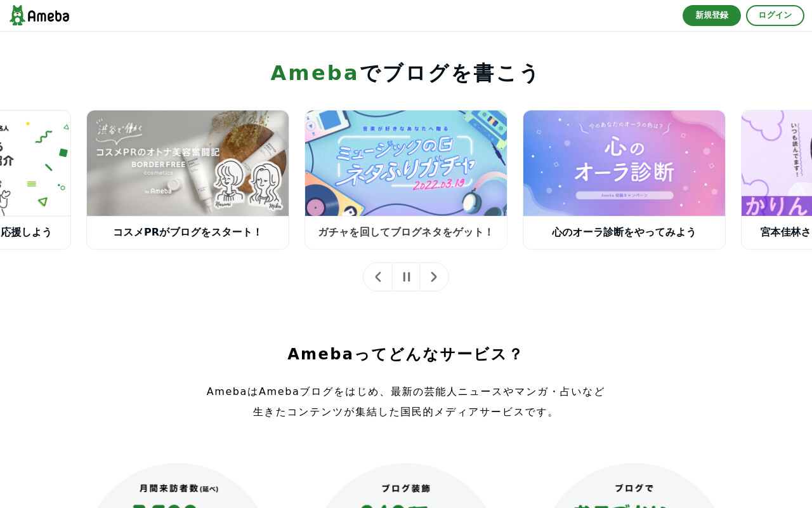Click the 応援しよう card caption
This screenshot has height=508, width=812.
pos(26,232)
